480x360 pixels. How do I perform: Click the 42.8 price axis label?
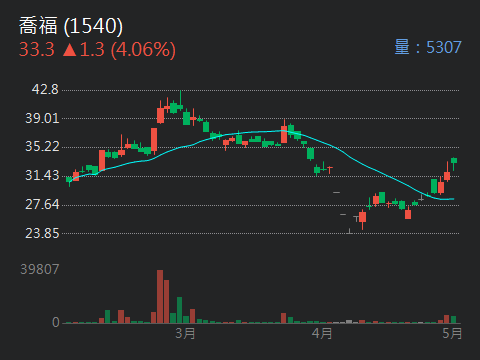(45, 89)
